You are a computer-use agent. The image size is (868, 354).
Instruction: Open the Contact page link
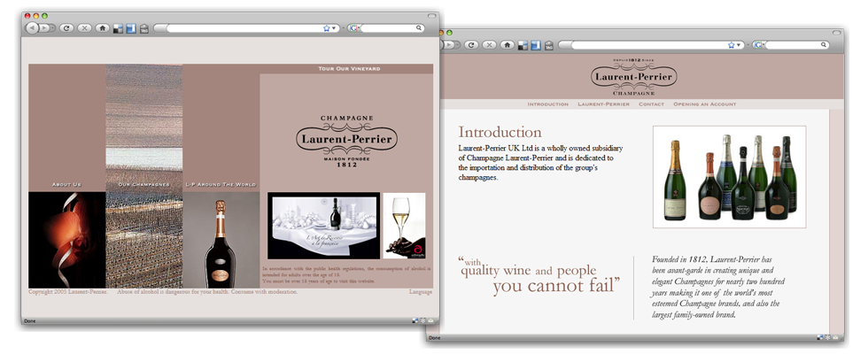(x=651, y=104)
